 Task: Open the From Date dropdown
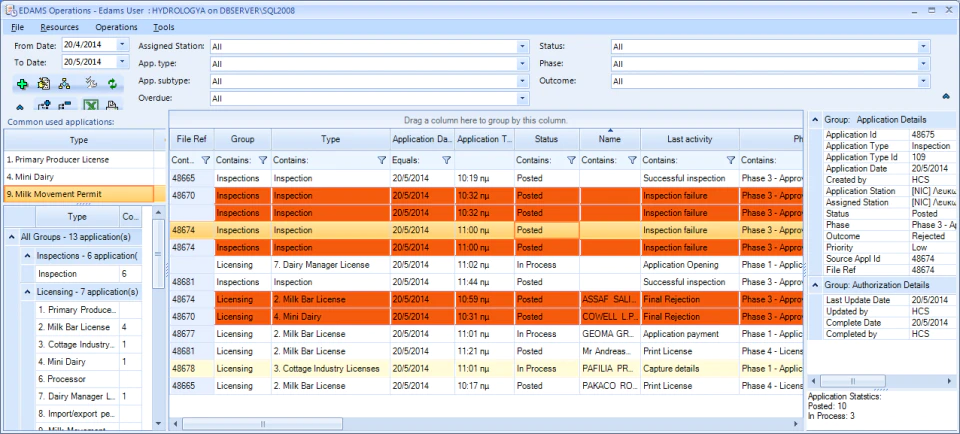[x=122, y=45]
